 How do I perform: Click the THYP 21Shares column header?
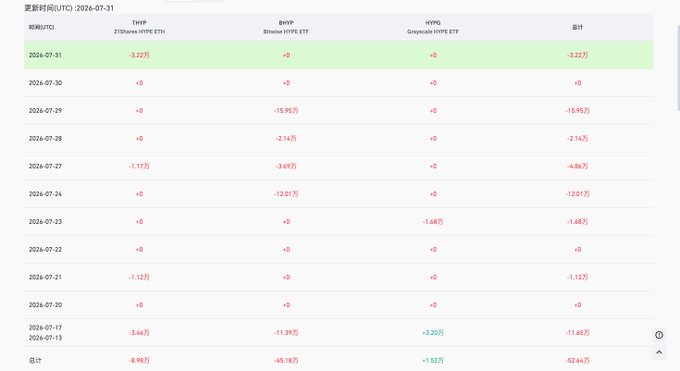coord(139,27)
